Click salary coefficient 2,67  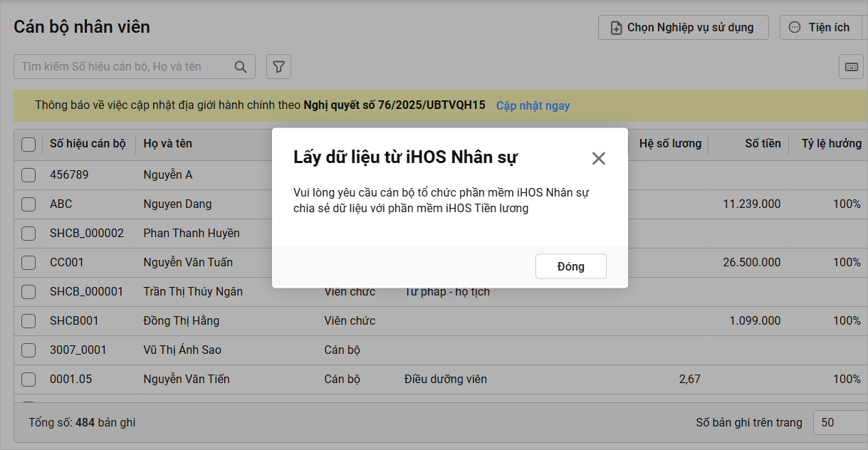click(689, 379)
